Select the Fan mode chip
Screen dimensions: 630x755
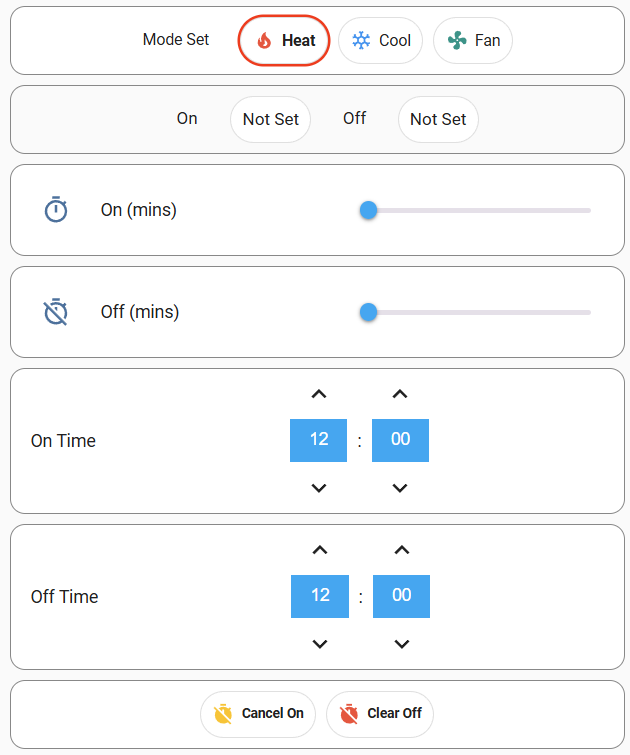[x=472, y=40]
